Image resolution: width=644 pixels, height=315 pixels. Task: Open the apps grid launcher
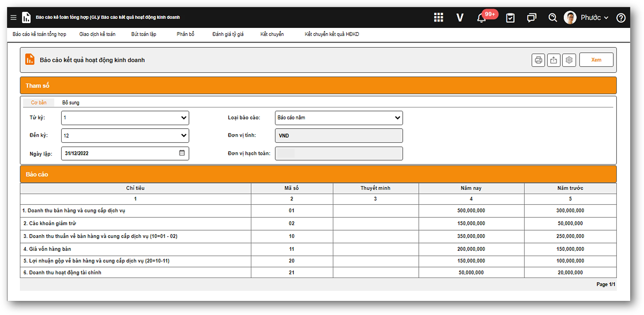point(438,18)
